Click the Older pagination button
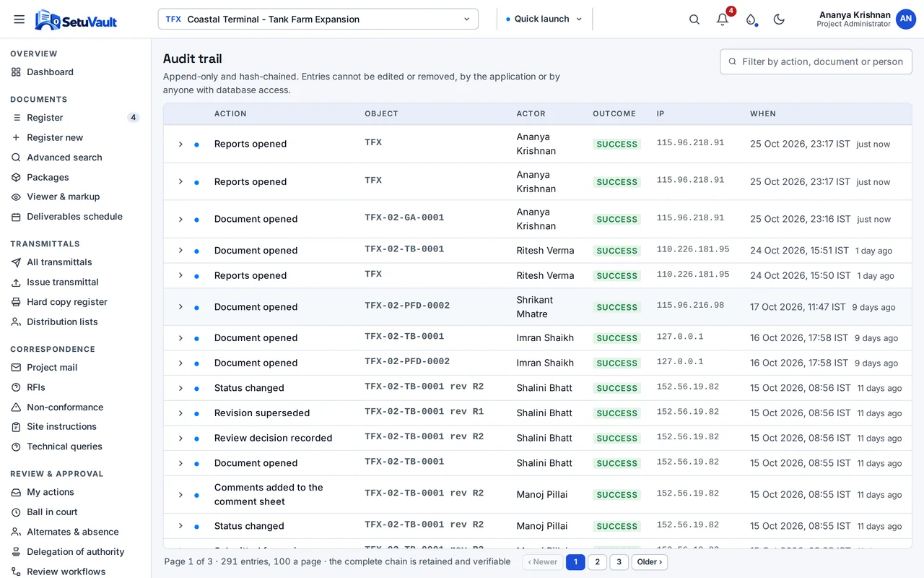 (x=650, y=562)
